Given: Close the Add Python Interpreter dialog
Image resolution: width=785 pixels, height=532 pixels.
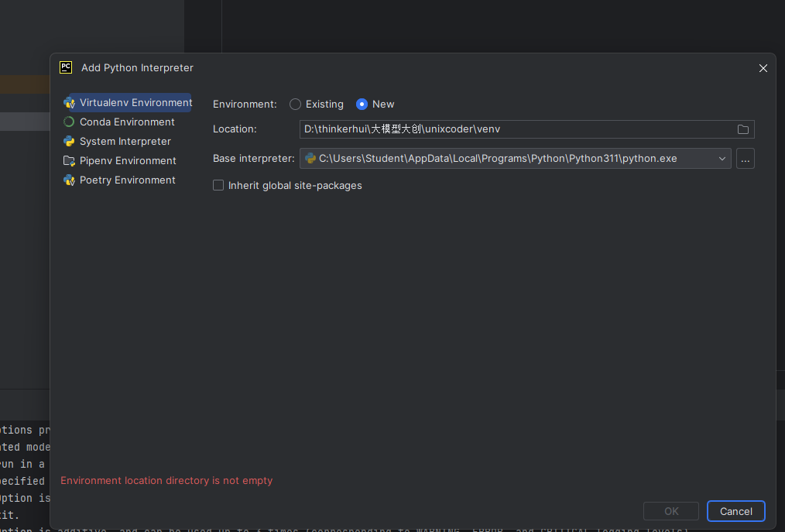Looking at the screenshot, I should pos(763,68).
